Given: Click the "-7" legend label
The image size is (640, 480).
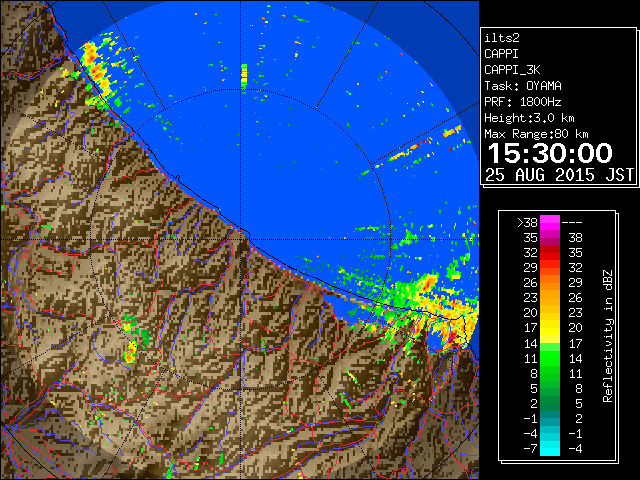Looking at the screenshot, I should (x=530, y=448).
